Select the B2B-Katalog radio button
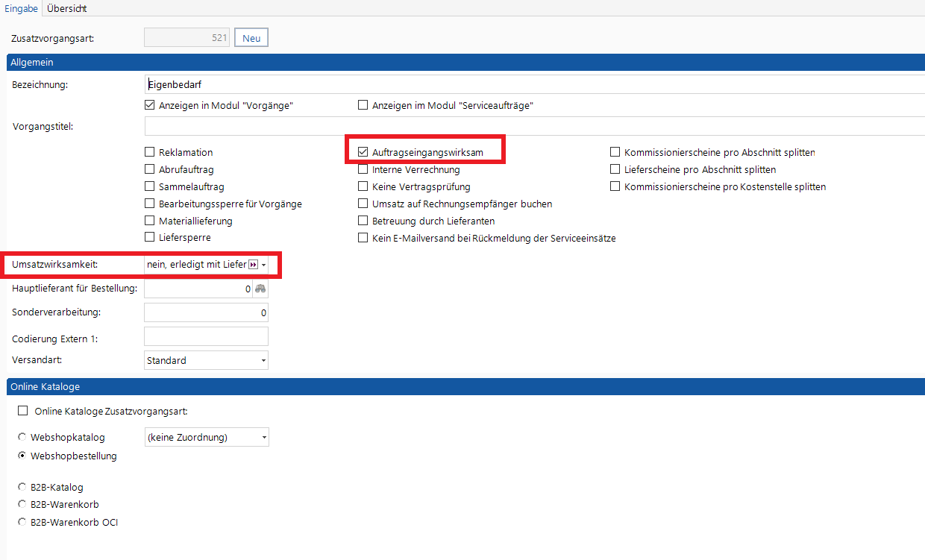Viewport: 925px width, 560px height. (x=22, y=487)
